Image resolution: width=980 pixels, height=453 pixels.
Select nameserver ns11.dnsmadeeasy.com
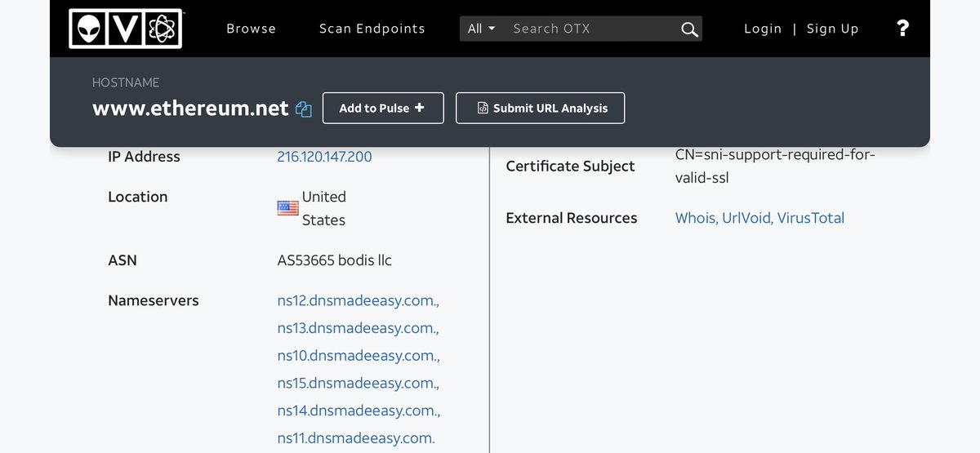356,438
